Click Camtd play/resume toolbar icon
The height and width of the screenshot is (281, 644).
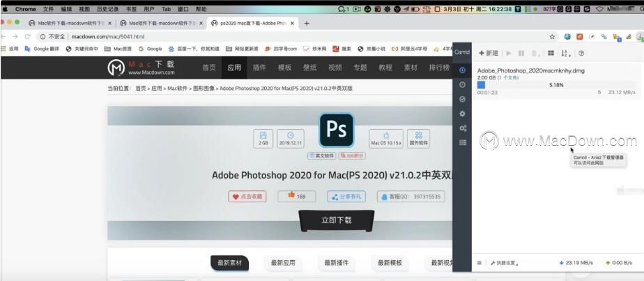coord(509,53)
